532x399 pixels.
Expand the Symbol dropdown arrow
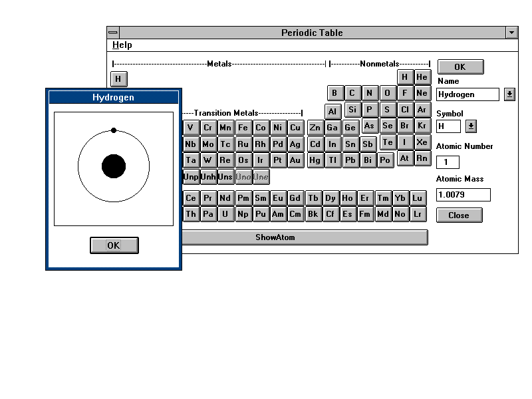[471, 126]
